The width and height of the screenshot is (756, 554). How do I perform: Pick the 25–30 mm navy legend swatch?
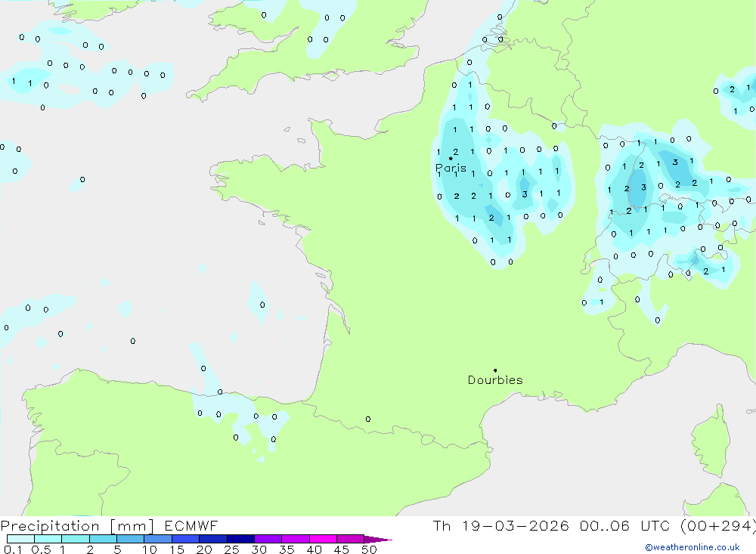240,539
